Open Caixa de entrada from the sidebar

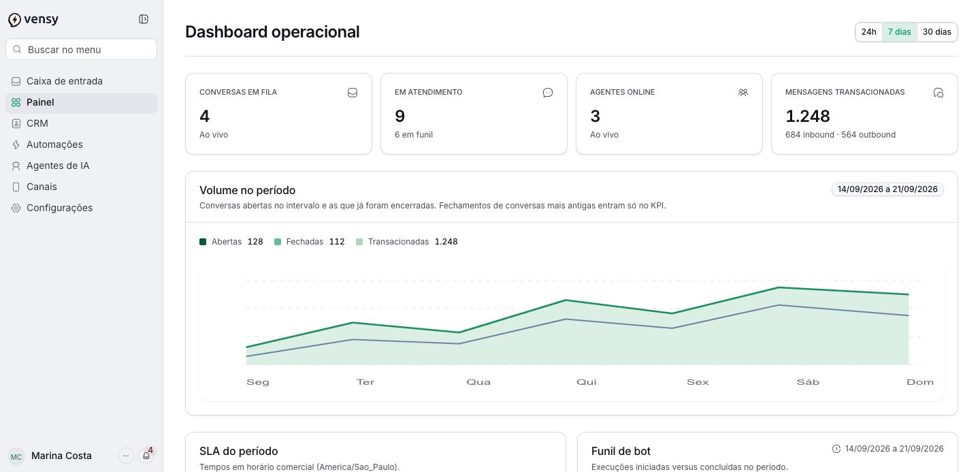pyautogui.click(x=81, y=81)
